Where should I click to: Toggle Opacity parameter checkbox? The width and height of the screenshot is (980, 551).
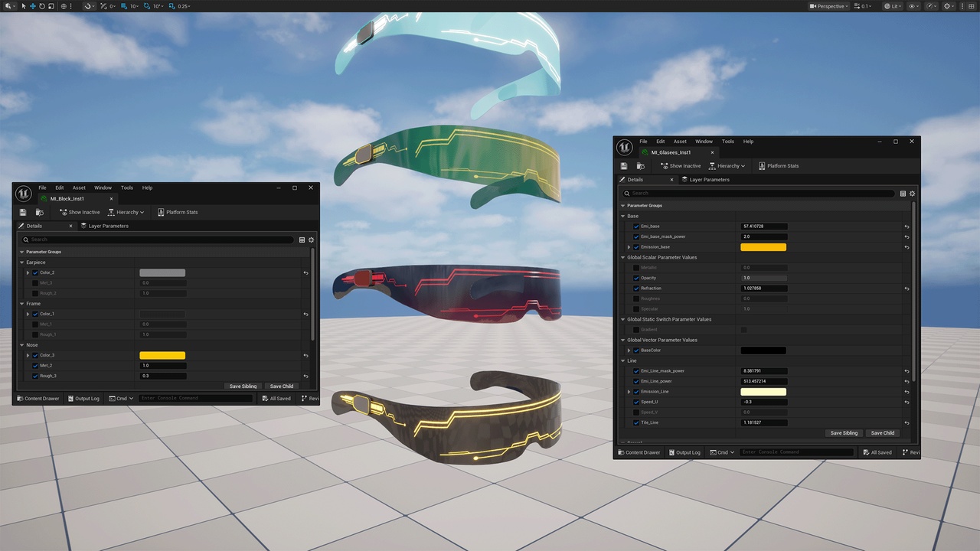636,278
